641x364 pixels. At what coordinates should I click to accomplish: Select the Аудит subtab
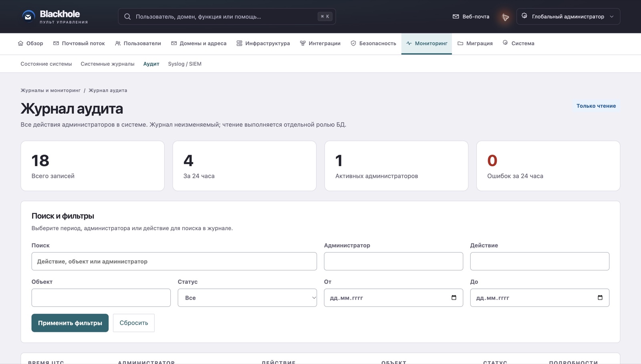point(151,64)
